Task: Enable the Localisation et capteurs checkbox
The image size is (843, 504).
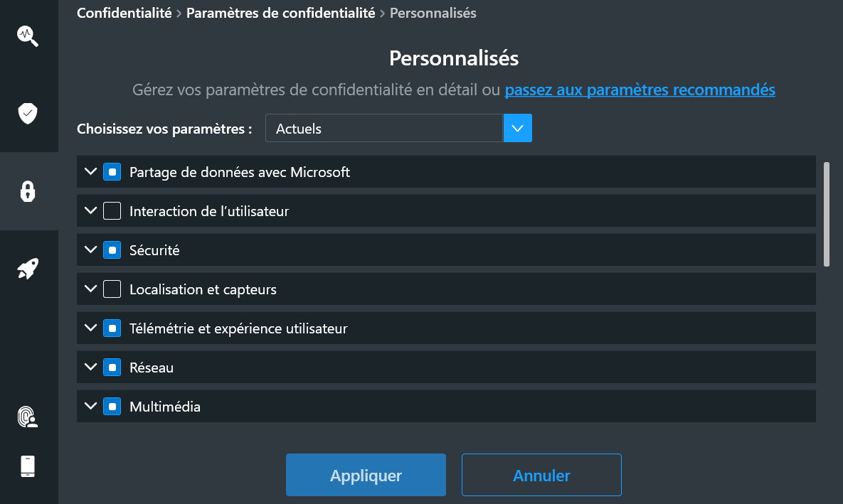Action: tap(112, 289)
